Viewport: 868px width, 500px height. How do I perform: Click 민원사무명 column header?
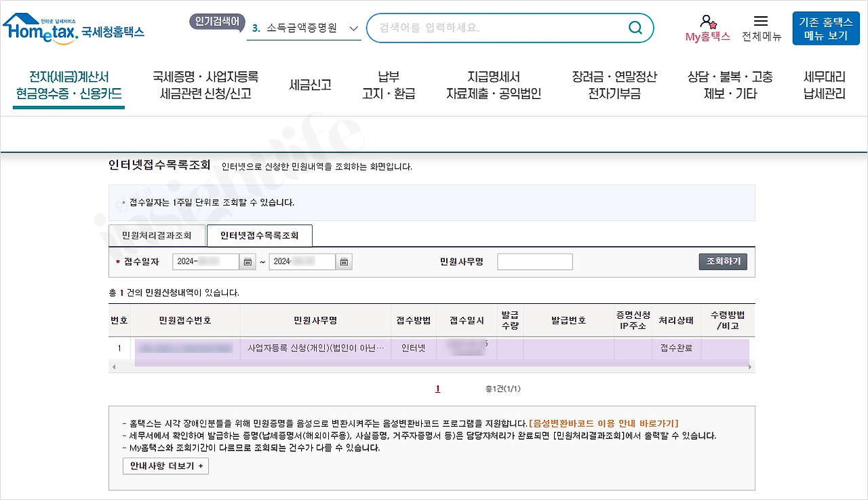315,320
